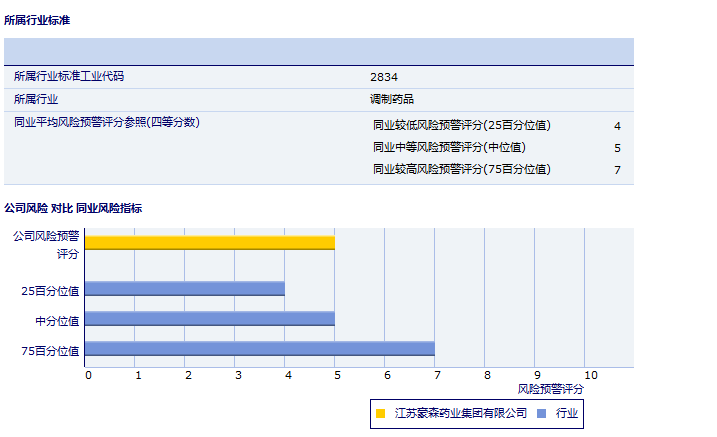Click 同业平均风险预警评分参照(四等分数) label

[x=107, y=122]
